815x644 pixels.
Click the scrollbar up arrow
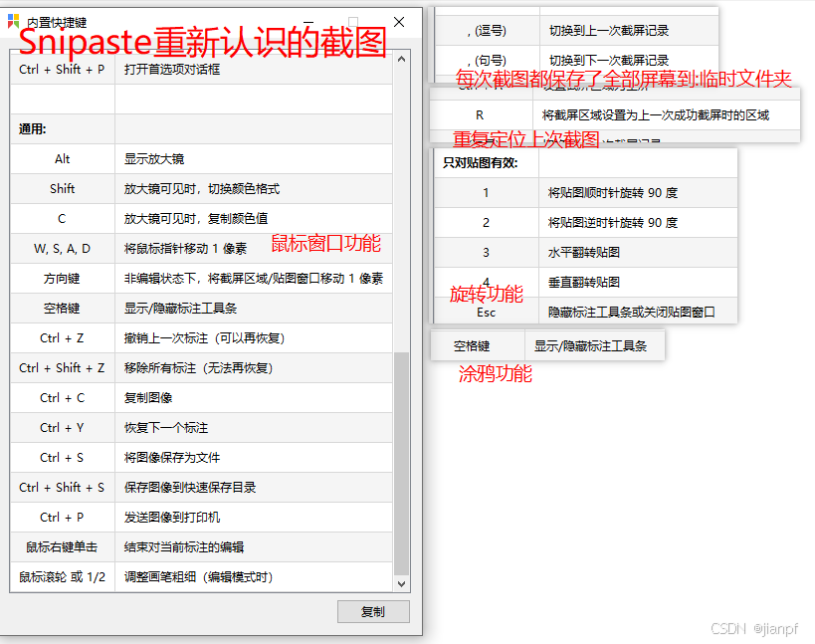pyautogui.click(x=401, y=60)
